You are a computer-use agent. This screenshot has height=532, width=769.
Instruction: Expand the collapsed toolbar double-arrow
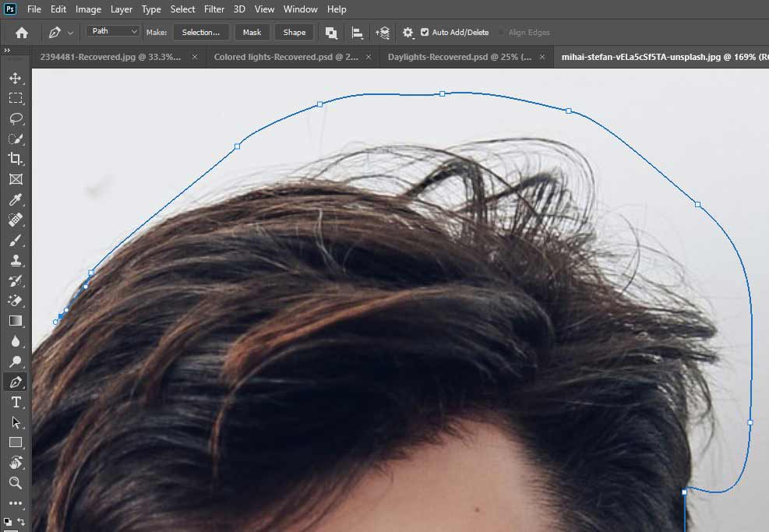(7, 50)
